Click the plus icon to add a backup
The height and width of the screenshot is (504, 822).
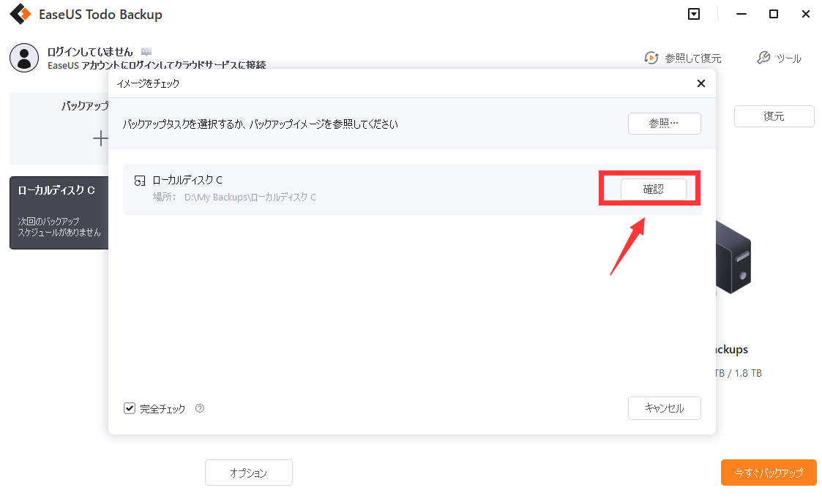[100, 138]
